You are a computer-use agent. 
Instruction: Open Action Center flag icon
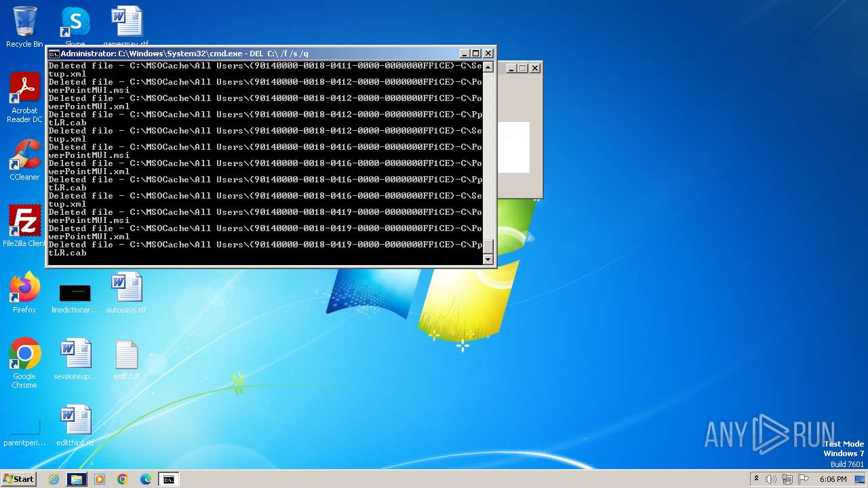click(804, 479)
